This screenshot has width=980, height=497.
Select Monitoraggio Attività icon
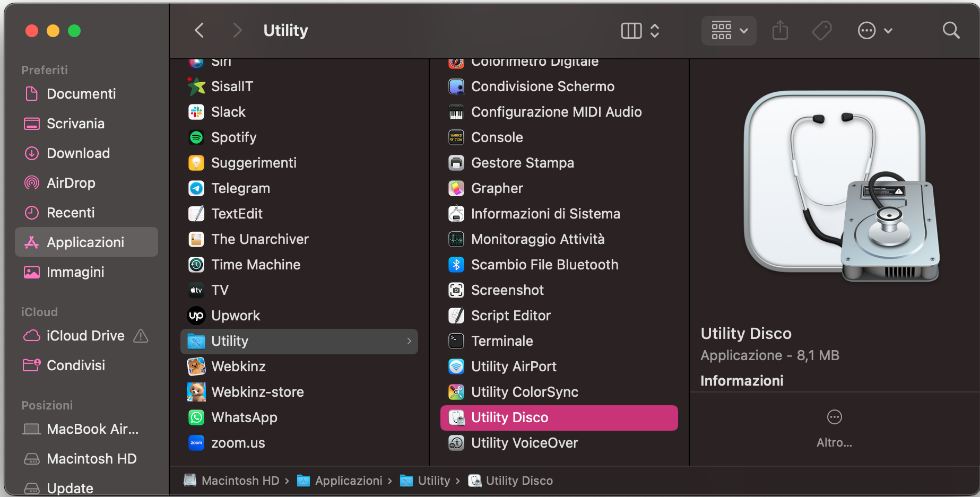click(x=456, y=239)
